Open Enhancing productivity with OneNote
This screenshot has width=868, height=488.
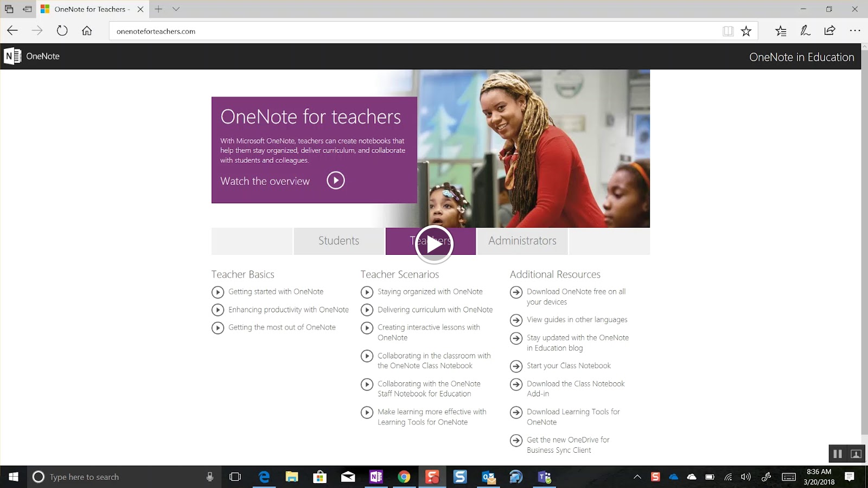pos(288,310)
